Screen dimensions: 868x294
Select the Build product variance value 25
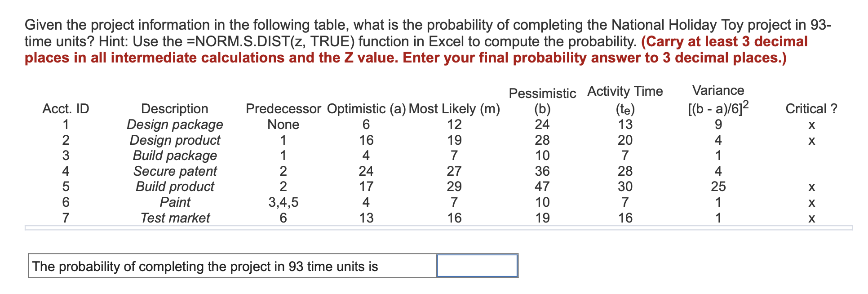click(719, 187)
